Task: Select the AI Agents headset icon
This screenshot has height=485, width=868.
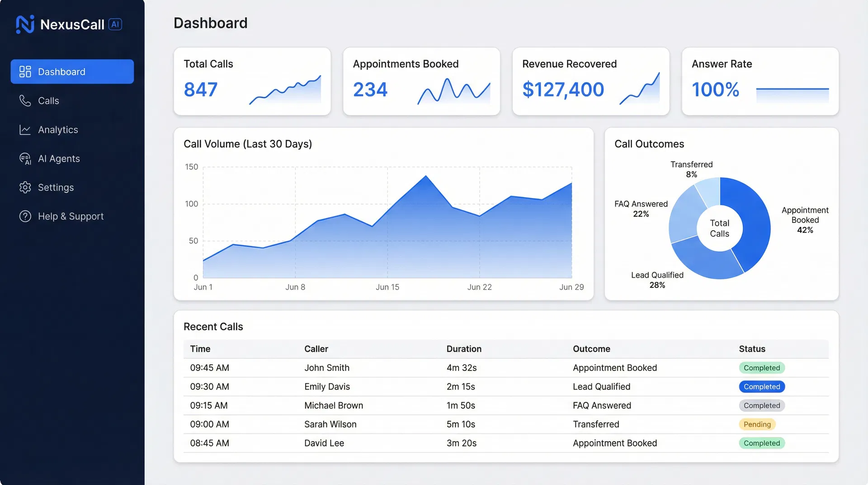Action: click(x=25, y=158)
